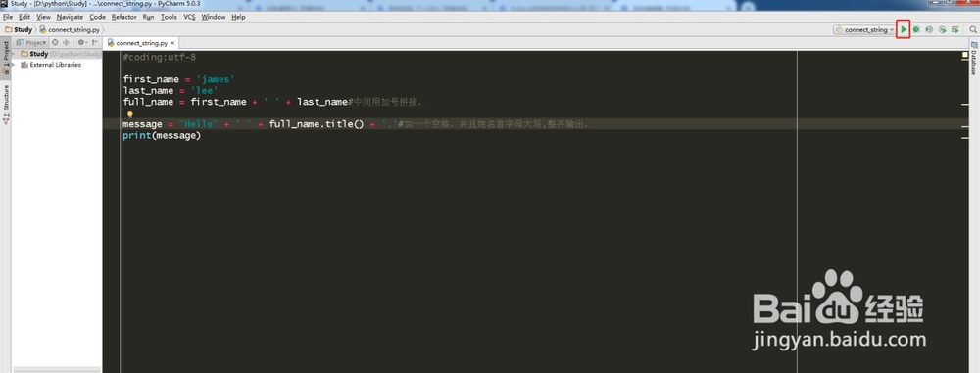Collapse all in the Project panel
This screenshot has width=980, height=373.
tap(66, 42)
